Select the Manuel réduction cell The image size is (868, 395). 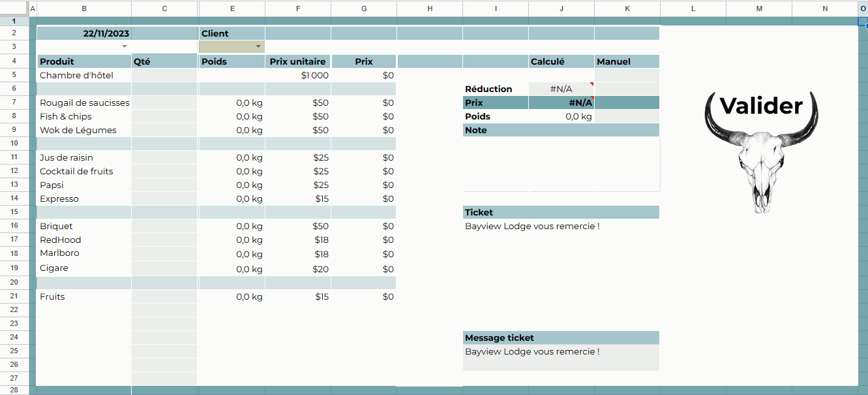tap(627, 89)
